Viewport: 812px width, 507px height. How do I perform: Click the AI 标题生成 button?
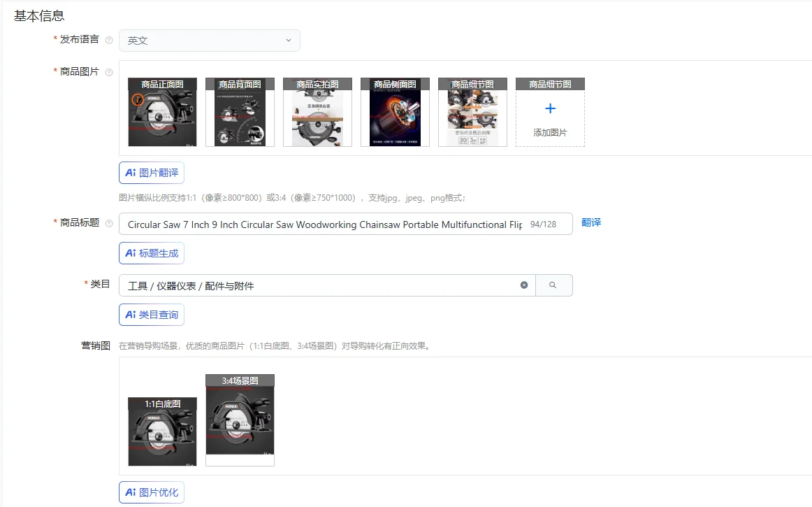151,253
